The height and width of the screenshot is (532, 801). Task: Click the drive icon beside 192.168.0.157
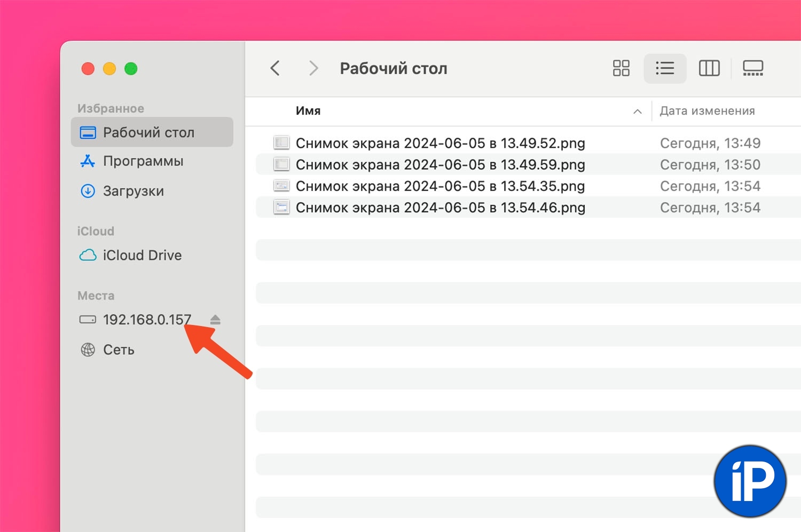tap(88, 320)
